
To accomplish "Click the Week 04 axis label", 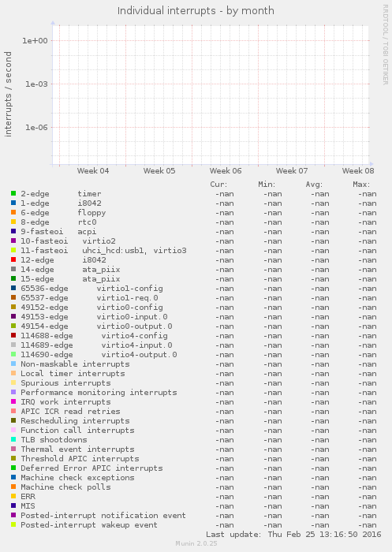I will 93,171.
